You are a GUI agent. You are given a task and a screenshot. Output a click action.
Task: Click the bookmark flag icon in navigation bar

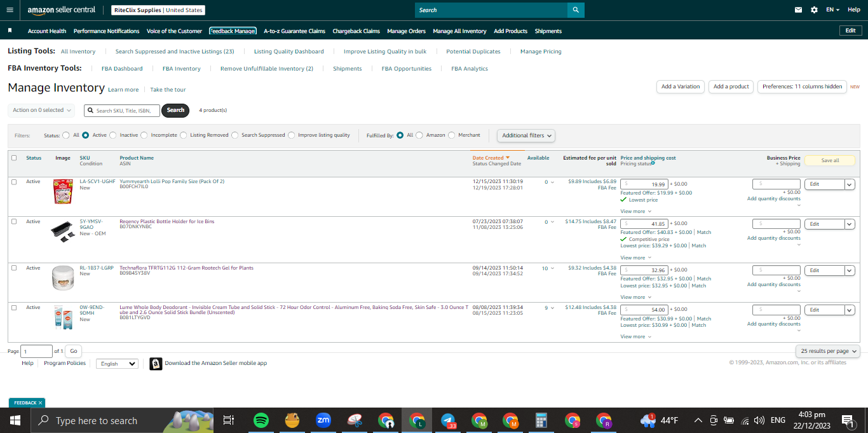(10, 31)
